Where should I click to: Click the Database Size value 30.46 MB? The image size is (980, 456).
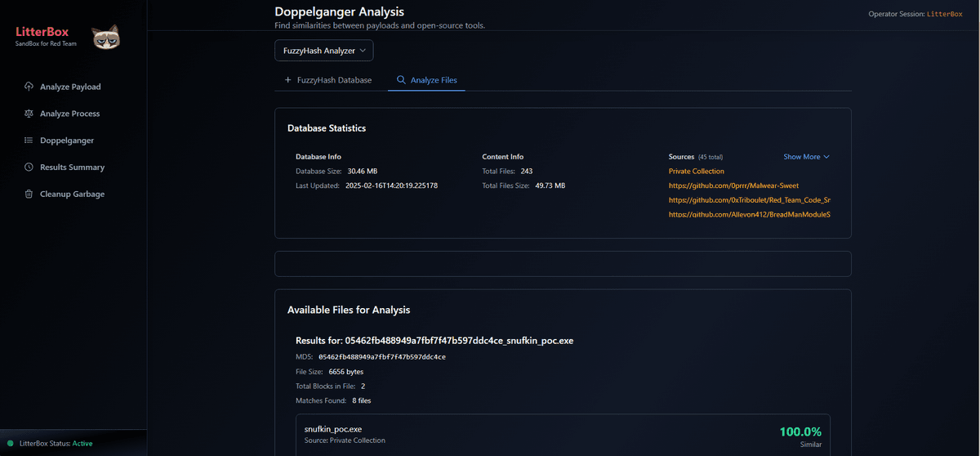point(363,172)
